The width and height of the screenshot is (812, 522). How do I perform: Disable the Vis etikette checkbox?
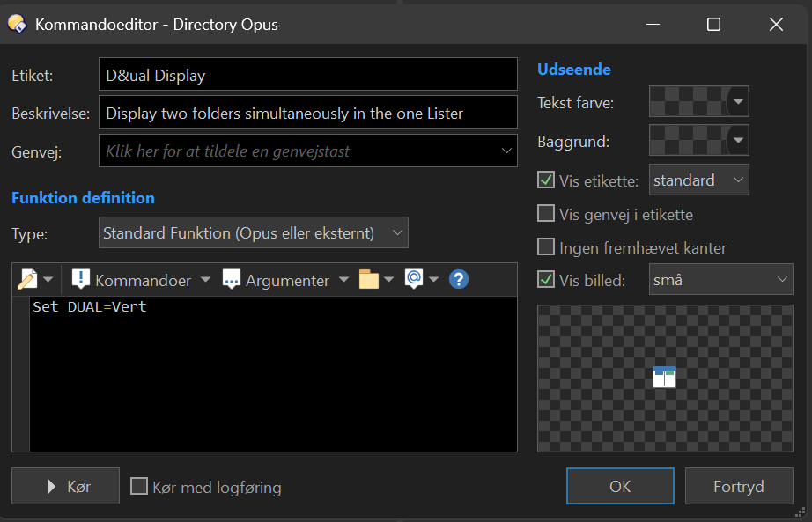tap(546, 180)
